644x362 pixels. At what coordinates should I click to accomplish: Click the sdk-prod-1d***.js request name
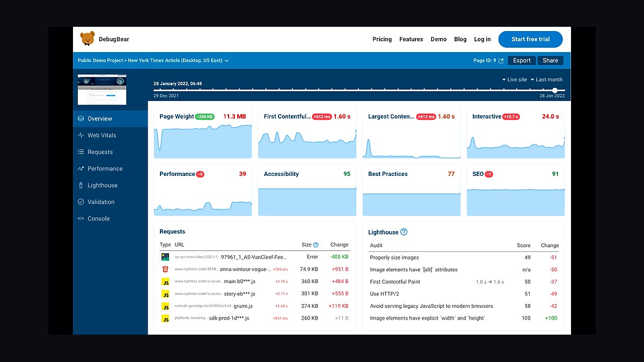pos(229,319)
